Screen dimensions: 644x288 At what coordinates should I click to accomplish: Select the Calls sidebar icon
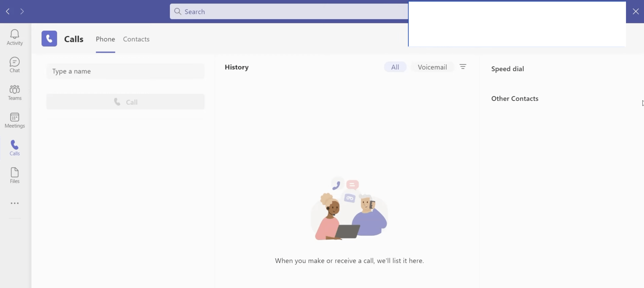click(x=15, y=148)
